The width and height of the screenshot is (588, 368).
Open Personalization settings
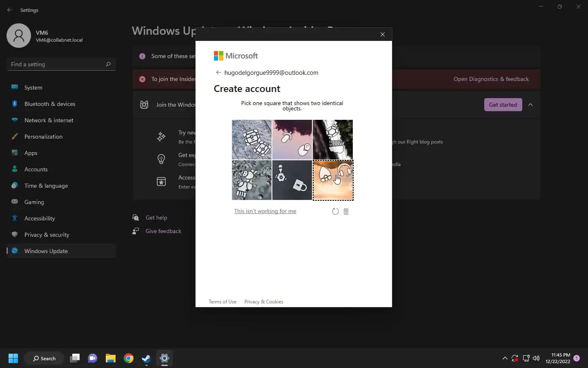coord(61,137)
